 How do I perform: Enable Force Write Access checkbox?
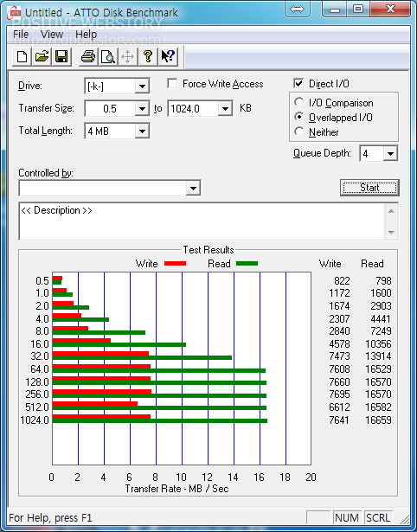(x=172, y=83)
